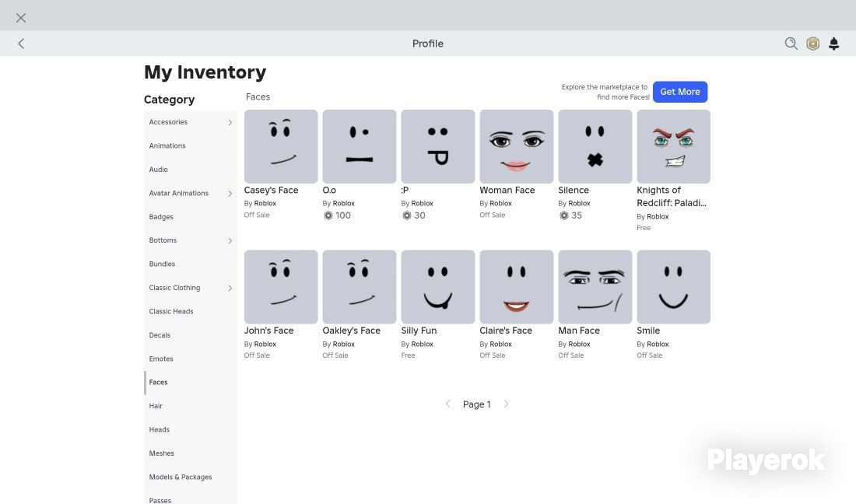Click the 35 Robux price on Silence

[x=571, y=215]
